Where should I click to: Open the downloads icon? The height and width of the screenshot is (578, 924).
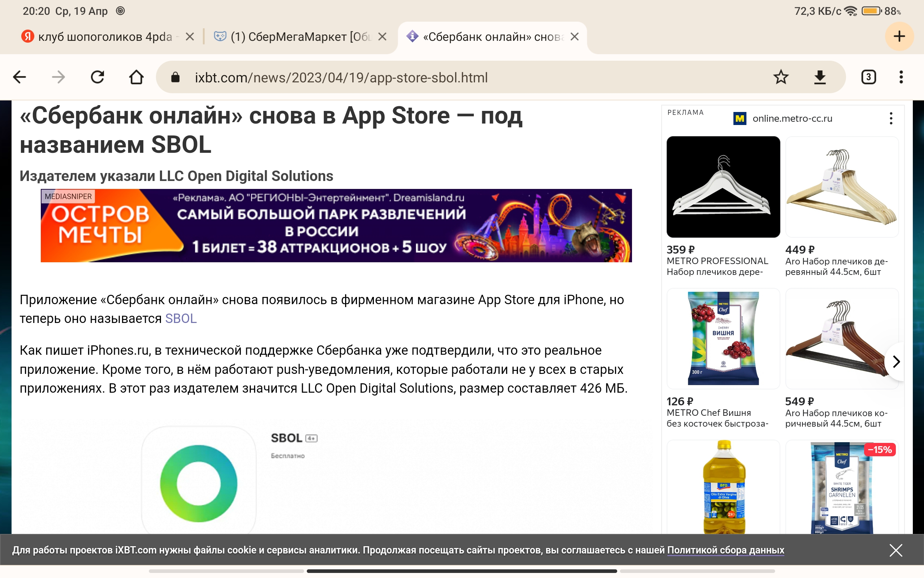pyautogui.click(x=820, y=77)
